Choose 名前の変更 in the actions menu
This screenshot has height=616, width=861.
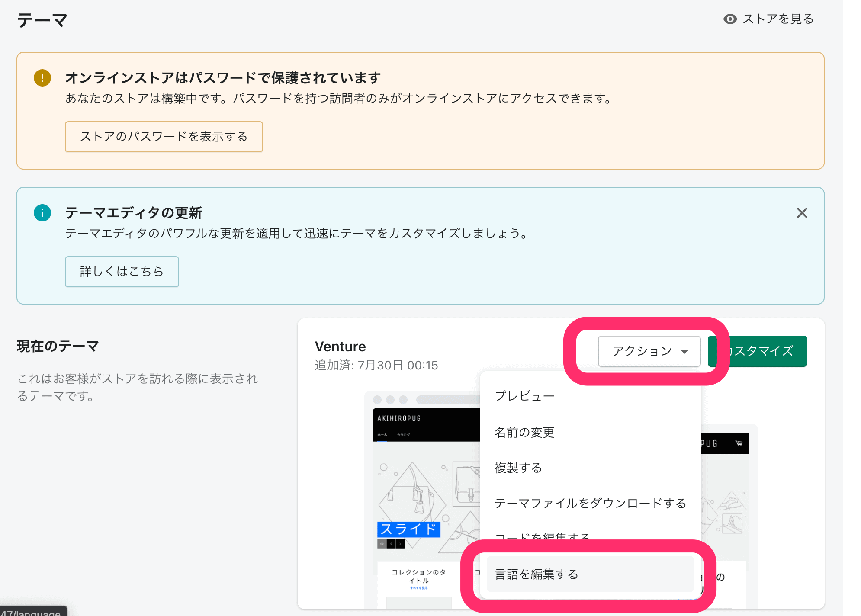pos(524,432)
